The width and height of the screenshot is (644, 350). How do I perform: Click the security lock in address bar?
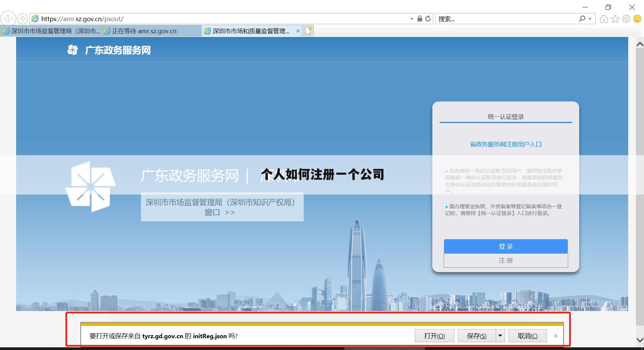(419, 19)
